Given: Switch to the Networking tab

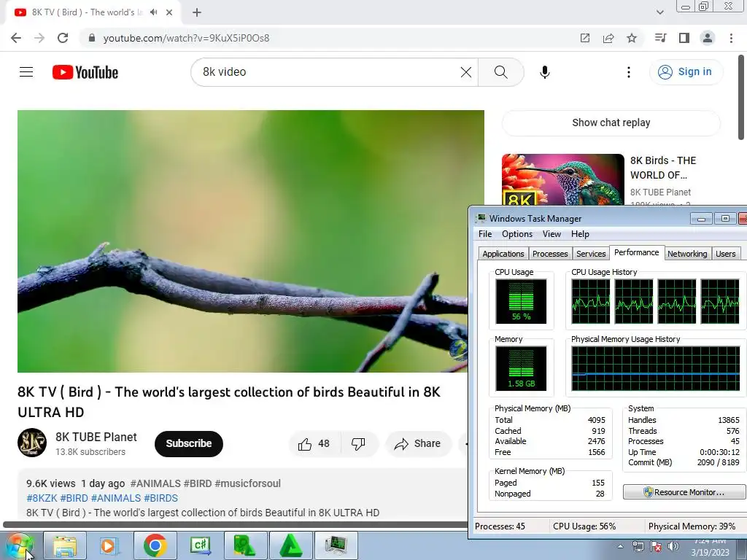Looking at the screenshot, I should tap(687, 254).
